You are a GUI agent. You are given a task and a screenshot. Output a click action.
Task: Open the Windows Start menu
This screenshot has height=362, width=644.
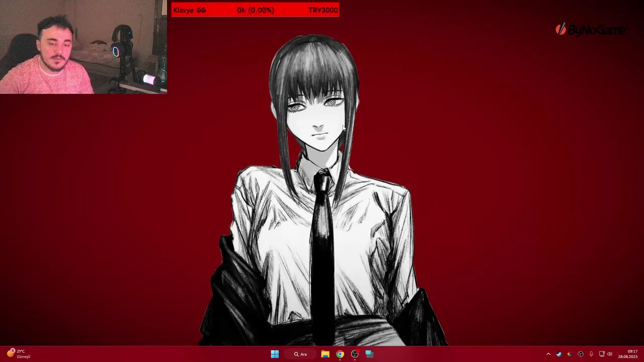click(x=275, y=354)
